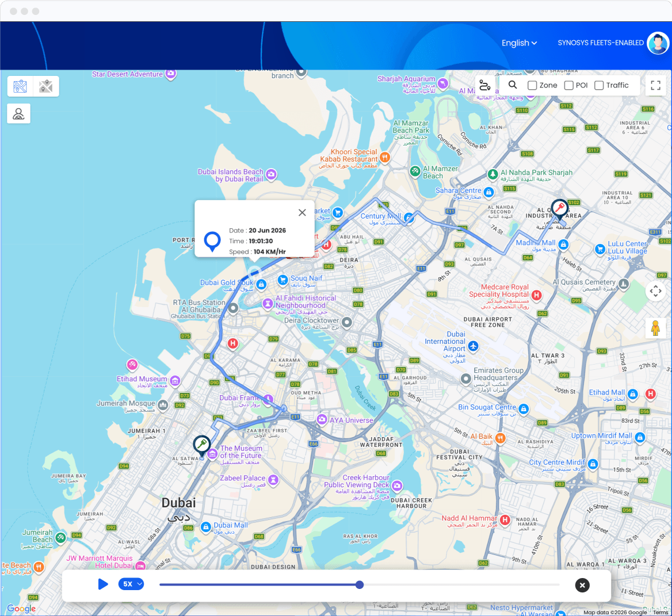Select Dubai Mall shopping pin
Image resolution: width=672 pixels, height=616 pixels.
pyautogui.click(x=206, y=526)
